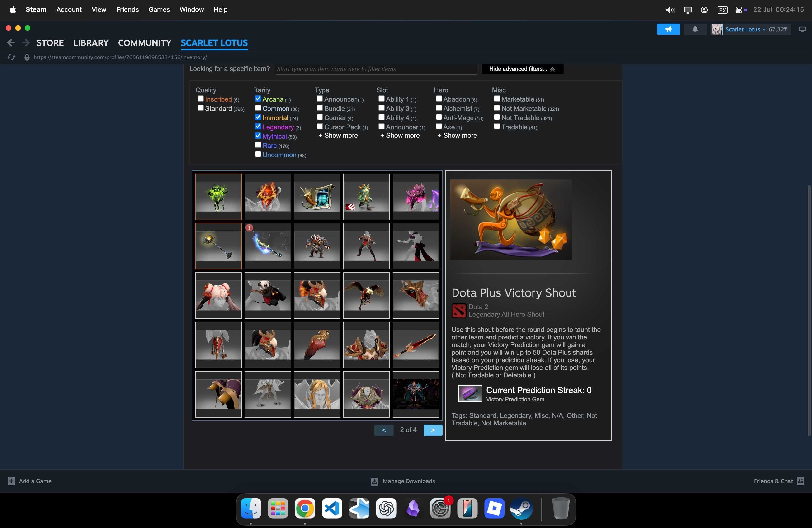Open the Steam menu
The width and height of the screenshot is (812, 528).
pos(36,9)
